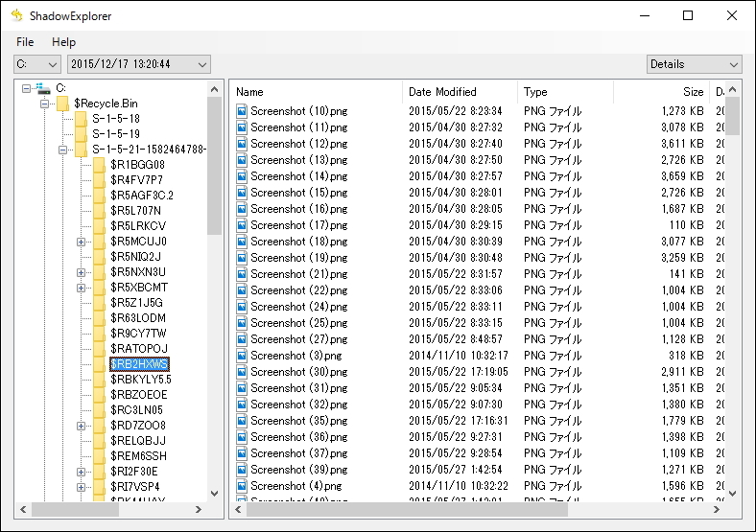The image size is (756, 532).
Task: Select the $RC3LN05 folder label
Action: coord(137,410)
